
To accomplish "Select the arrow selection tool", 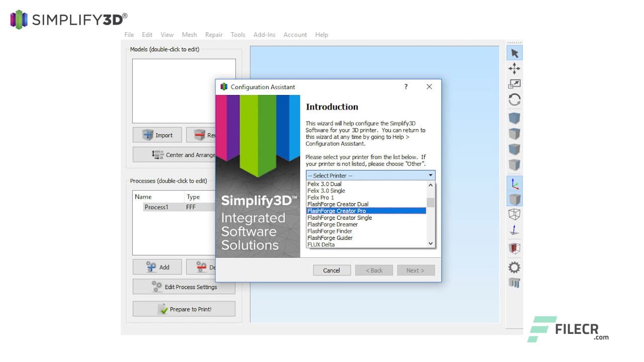I will click(x=514, y=53).
